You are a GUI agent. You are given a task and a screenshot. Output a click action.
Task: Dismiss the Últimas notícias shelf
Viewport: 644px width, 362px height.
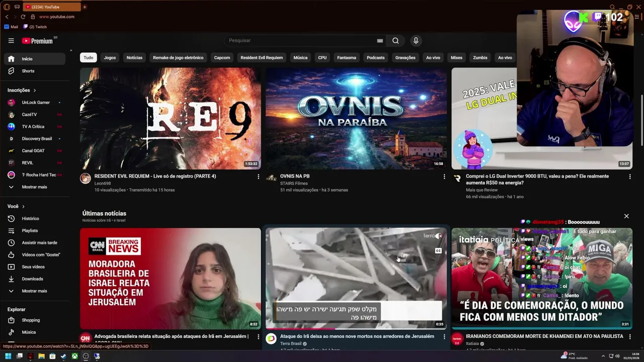tap(626, 216)
